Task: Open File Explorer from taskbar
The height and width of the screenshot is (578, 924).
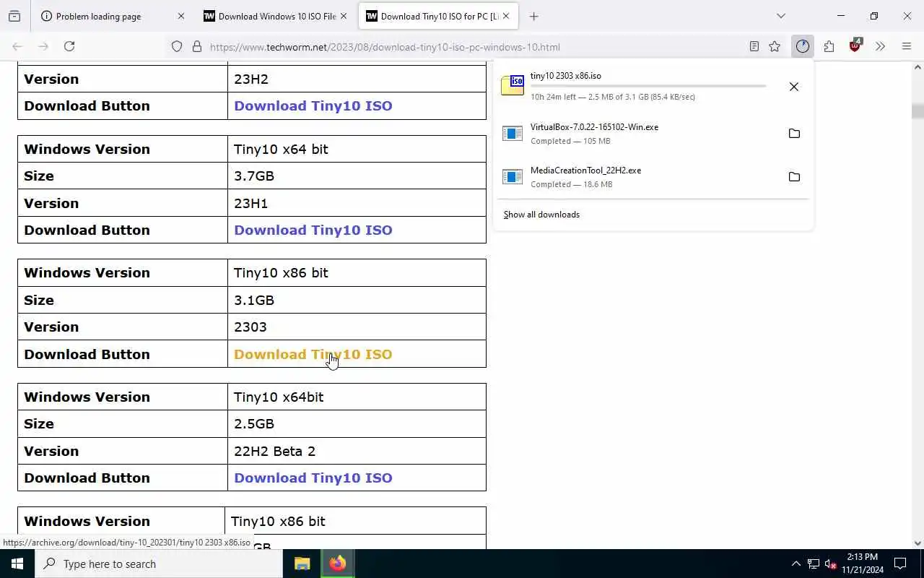Action: pos(302,564)
